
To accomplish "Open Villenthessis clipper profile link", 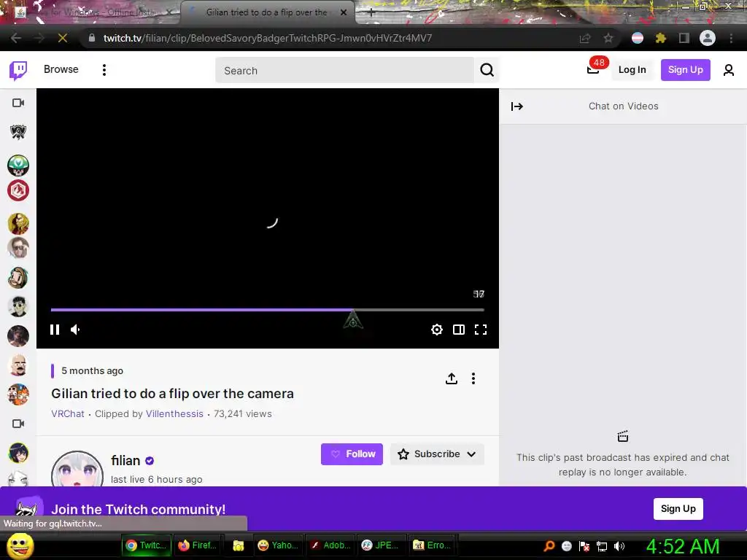I will pyautogui.click(x=174, y=414).
